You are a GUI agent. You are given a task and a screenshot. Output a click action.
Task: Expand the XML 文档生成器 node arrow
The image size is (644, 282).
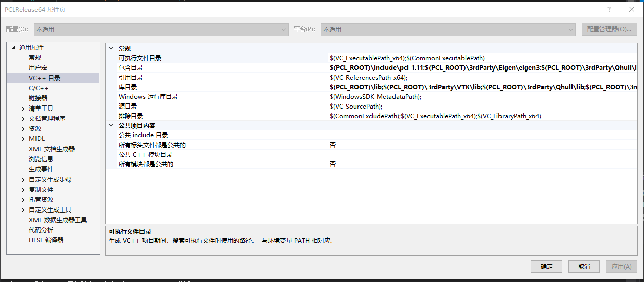tap(23, 149)
